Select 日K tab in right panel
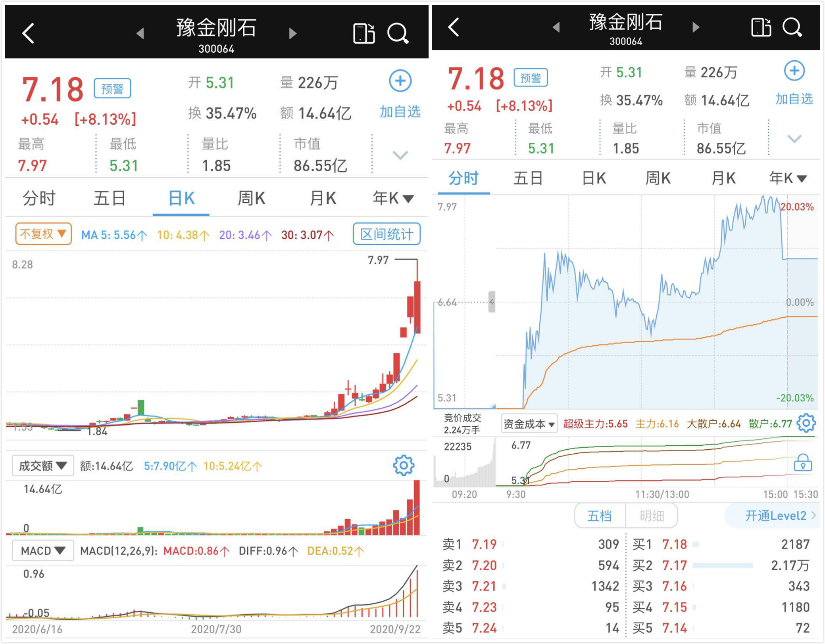 (594, 178)
